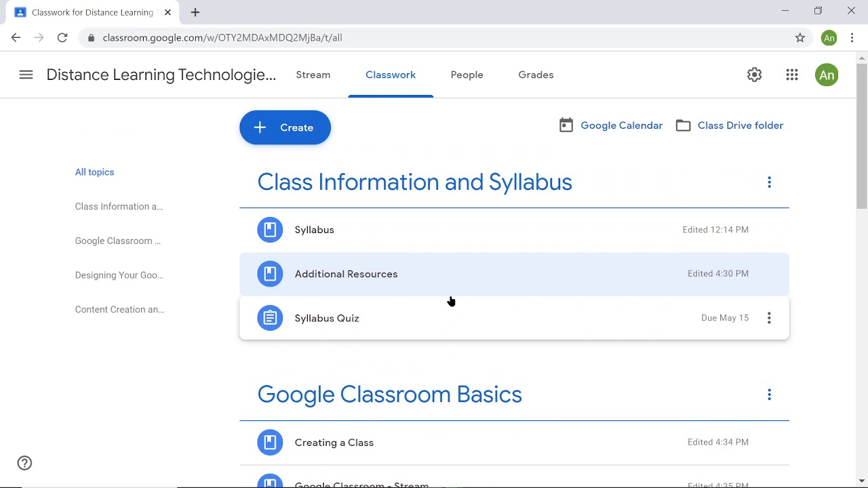Image resolution: width=868 pixels, height=488 pixels.
Task: Open Chrome three-dot menu
Action: 852,38
